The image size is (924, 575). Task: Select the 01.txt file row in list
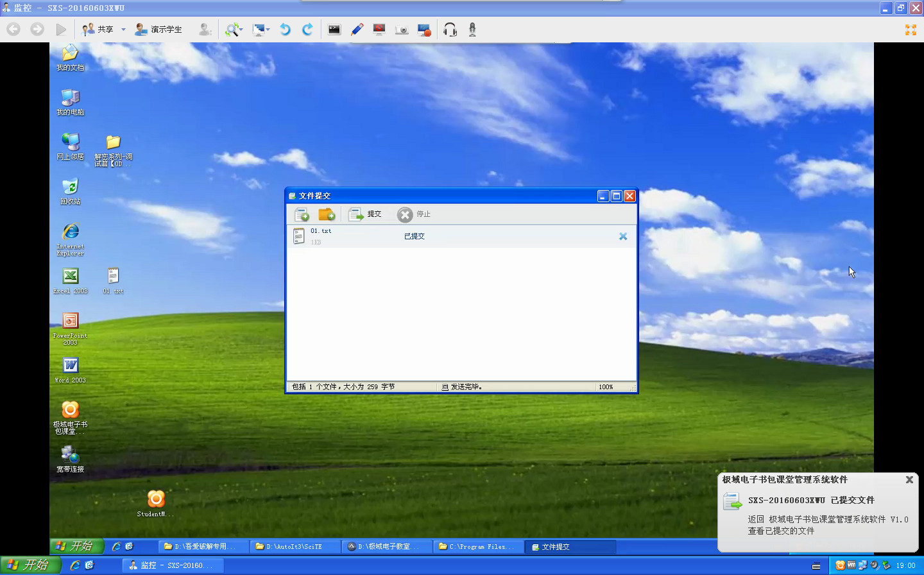point(449,236)
